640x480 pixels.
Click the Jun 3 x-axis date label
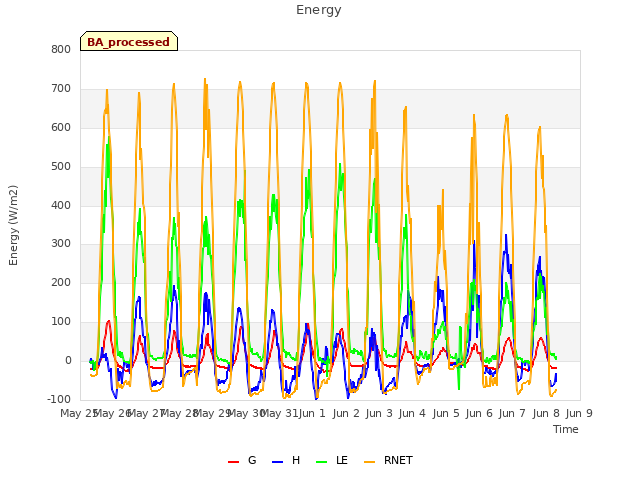[x=379, y=413]
